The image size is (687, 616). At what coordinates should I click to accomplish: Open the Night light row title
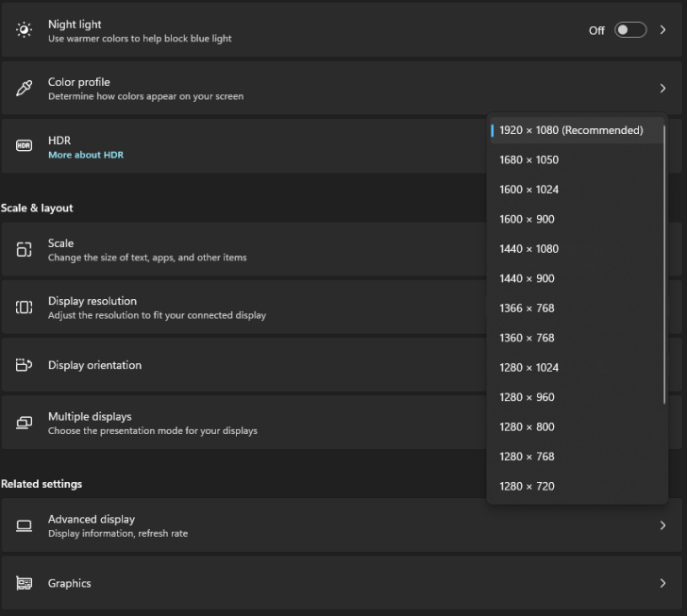75,25
